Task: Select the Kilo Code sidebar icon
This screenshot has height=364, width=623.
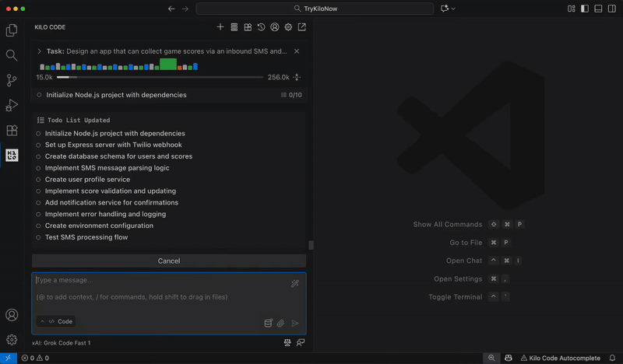Action: coord(12,156)
